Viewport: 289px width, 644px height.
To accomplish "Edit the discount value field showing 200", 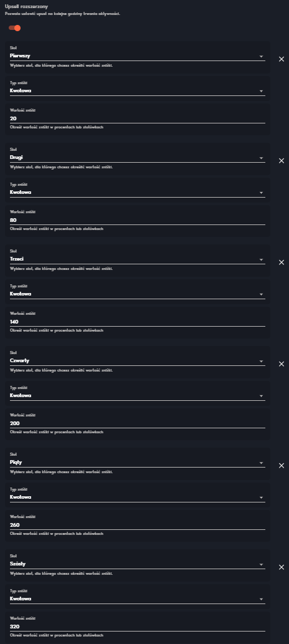I will (x=138, y=423).
